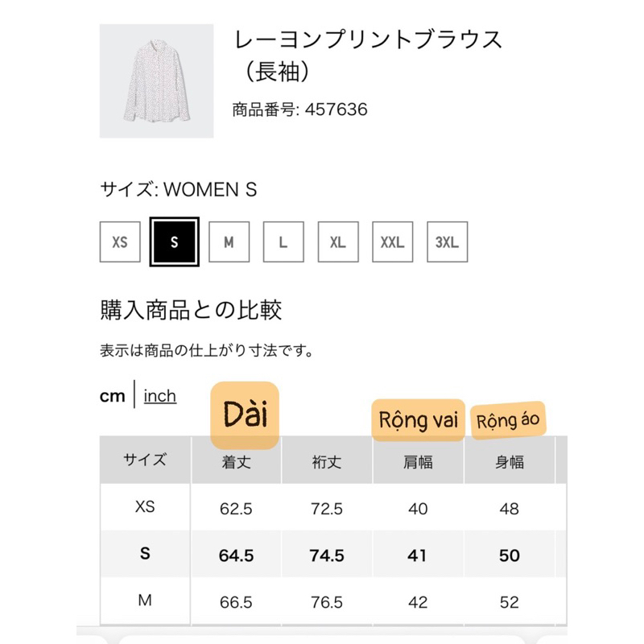Click the product title レーヨンプリントブラウス
Viewport: 644px width, 644px height.
pyautogui.click(x=367, y=38)
